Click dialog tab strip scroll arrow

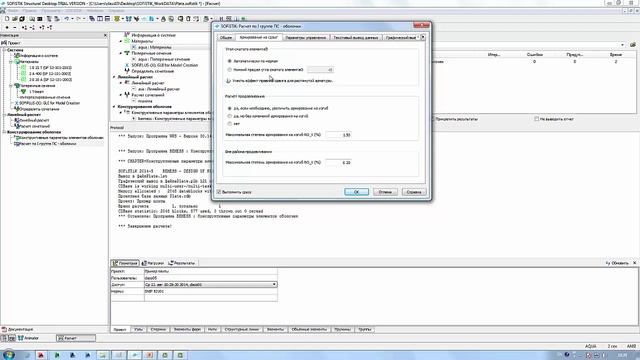tap(423, 37)
